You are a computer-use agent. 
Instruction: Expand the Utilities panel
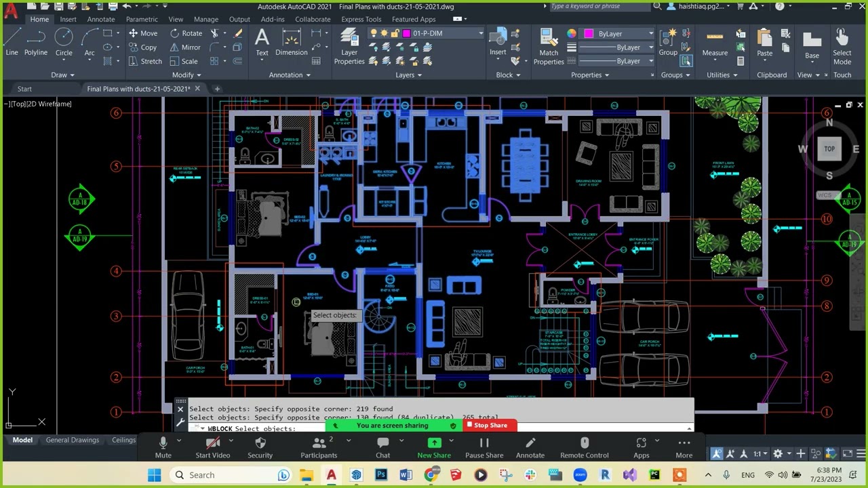click(722, 75)
